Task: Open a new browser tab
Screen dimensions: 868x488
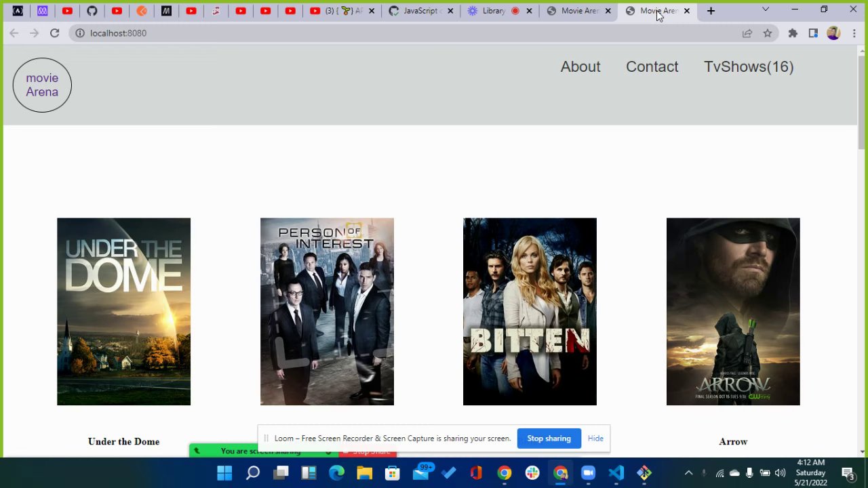Action: click(x=711, y=11)
